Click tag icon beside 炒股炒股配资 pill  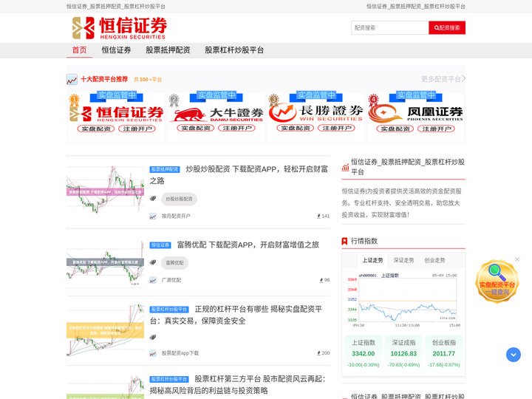(153, 199)
